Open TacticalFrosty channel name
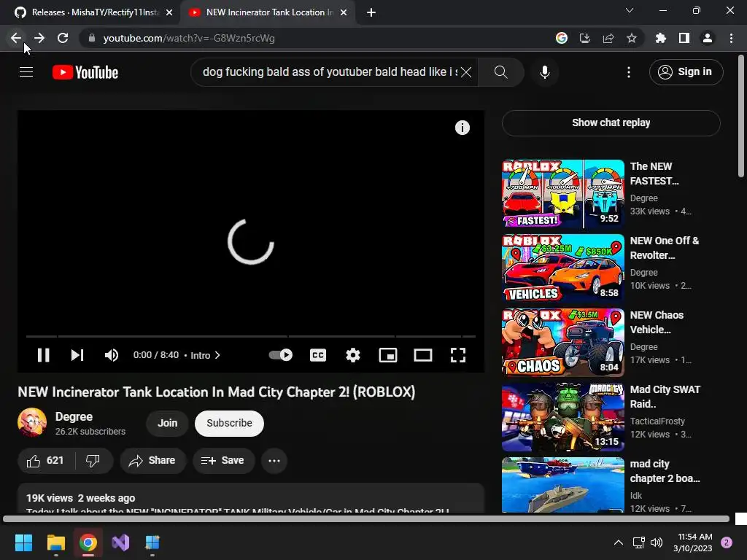 (657, 421)
